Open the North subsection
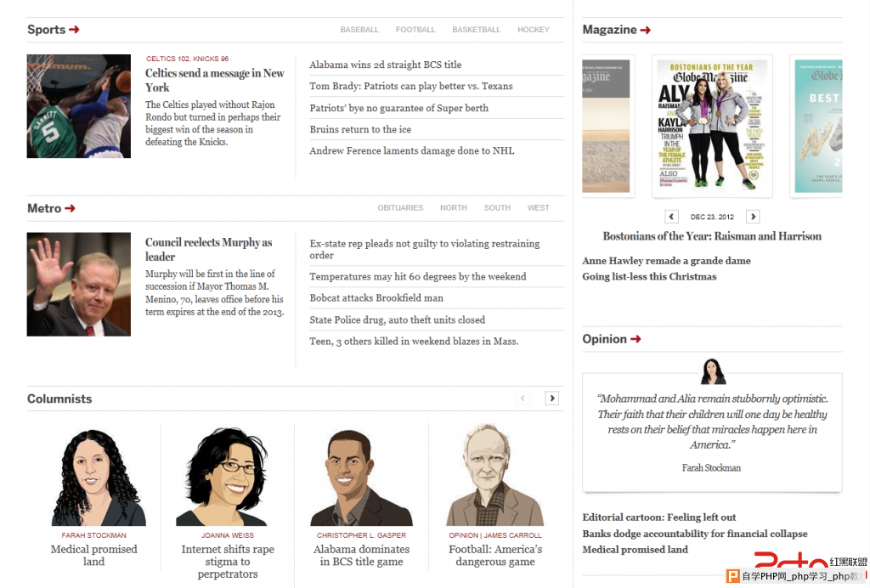This screenshot has width=870, height=588. coord(454,207)
